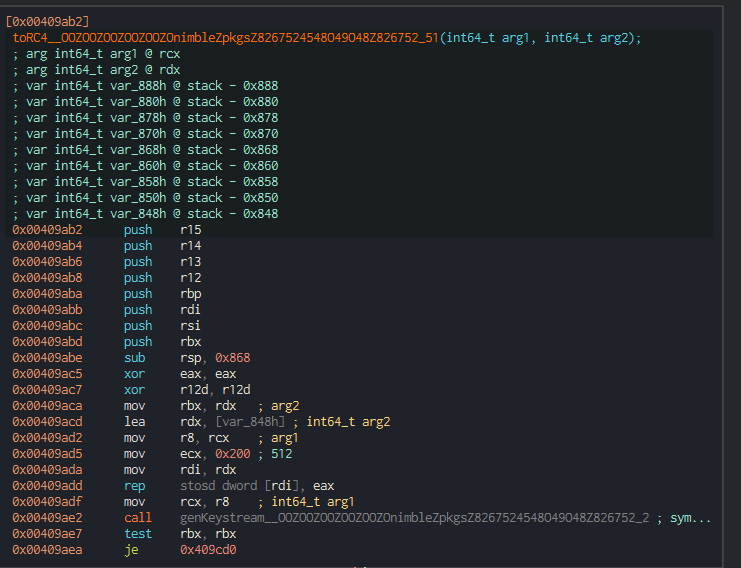Image resolution: width=741 pixels, height=568 pixels.
Task: Click the '; int64_t arg1' comment on mov rcx
Action: click(x=306, y=502)
